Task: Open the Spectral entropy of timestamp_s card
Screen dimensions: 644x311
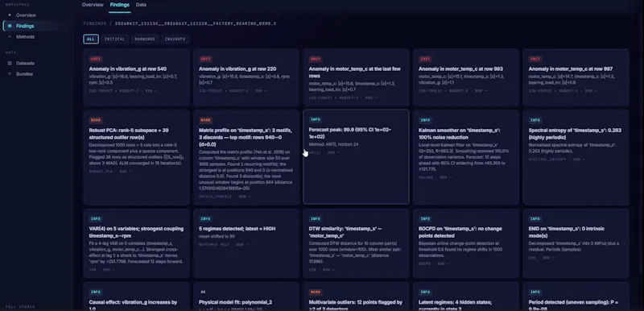Action: tap(576, 157)
